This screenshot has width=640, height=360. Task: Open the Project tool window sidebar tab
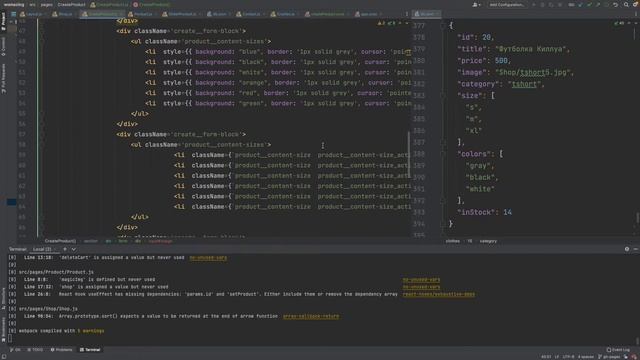pyautogui.click(x=3, y=21)
